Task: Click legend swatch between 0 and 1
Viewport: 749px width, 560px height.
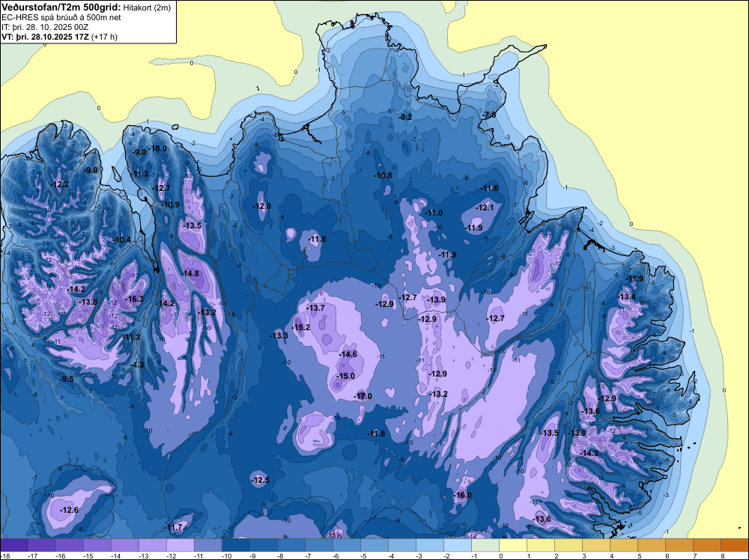Action: 513,545
